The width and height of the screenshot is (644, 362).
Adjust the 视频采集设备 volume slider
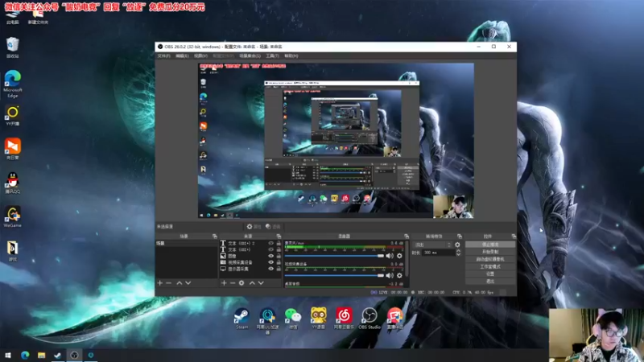(x=334, y=275)
